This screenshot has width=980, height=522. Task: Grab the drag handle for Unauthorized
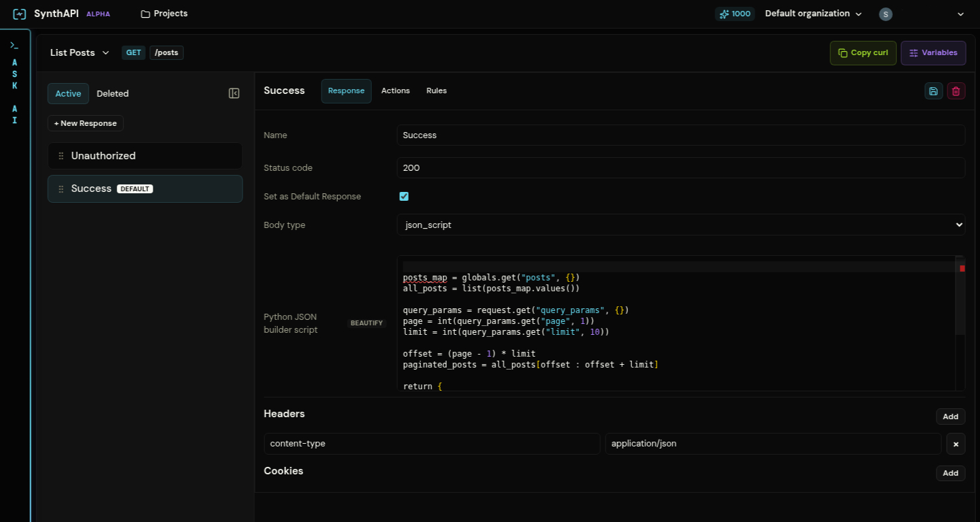[61, 156]
